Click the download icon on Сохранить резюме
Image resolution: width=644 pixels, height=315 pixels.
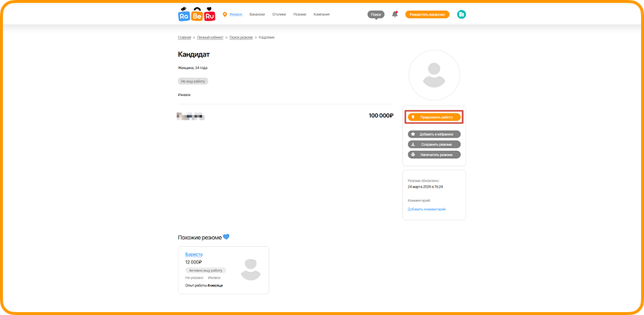(413, 144)
